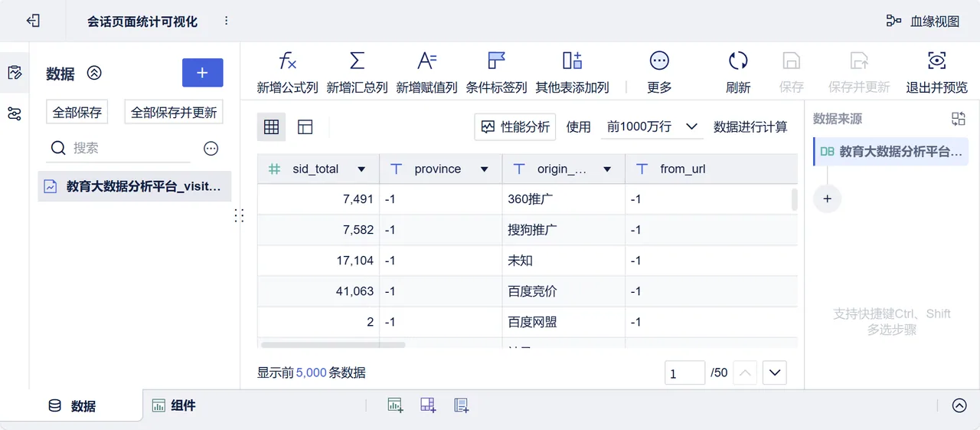The width and height of the screenshot is (980, 430).
Task: Add a step with the plus circle
Action: click(x=827, y=199)
